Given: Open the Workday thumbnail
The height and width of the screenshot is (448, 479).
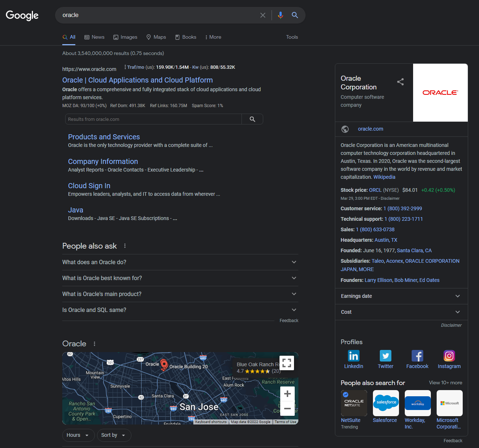Looking at the screenshot, I should 417,403.
